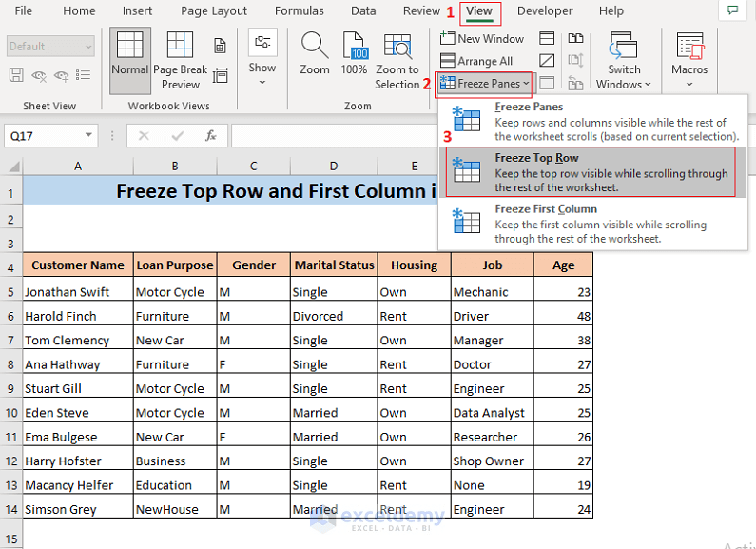The image size is (756, 549).
Task: Click the sheet view Options list icon
Action: pyautogui.click(x=84, y=75)
